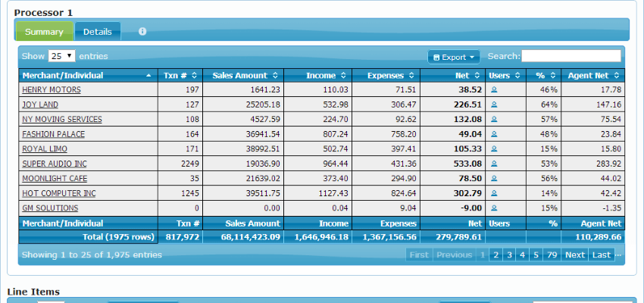Sort by Users column header
The width and height of the screenshot is (644, 303).
point(505,76)
